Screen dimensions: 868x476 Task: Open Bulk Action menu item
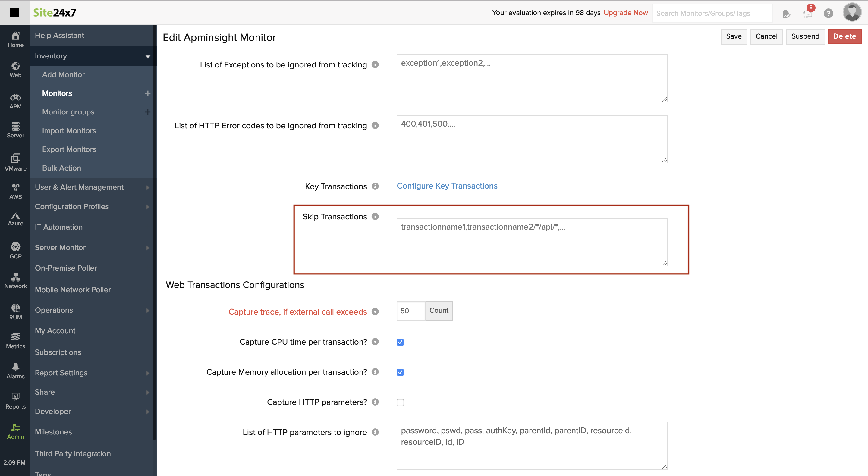point(61,168)
